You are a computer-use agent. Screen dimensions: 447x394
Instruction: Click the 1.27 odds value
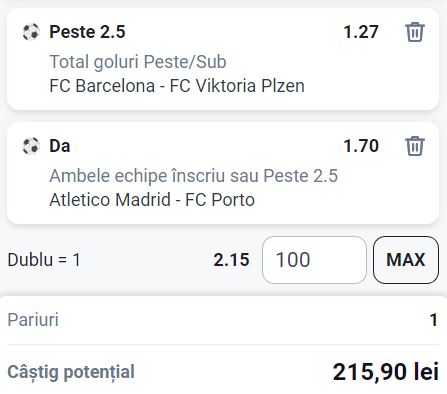tap(361, 32)
